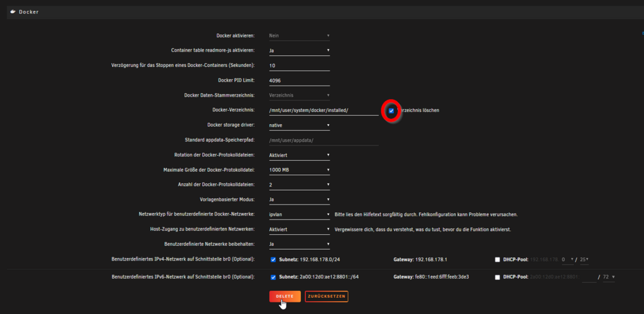This screenshot has height=314, width=644.
Task: Click the Hilfetext warning beside Netzwerktyp
Action: tap(426, 214)
